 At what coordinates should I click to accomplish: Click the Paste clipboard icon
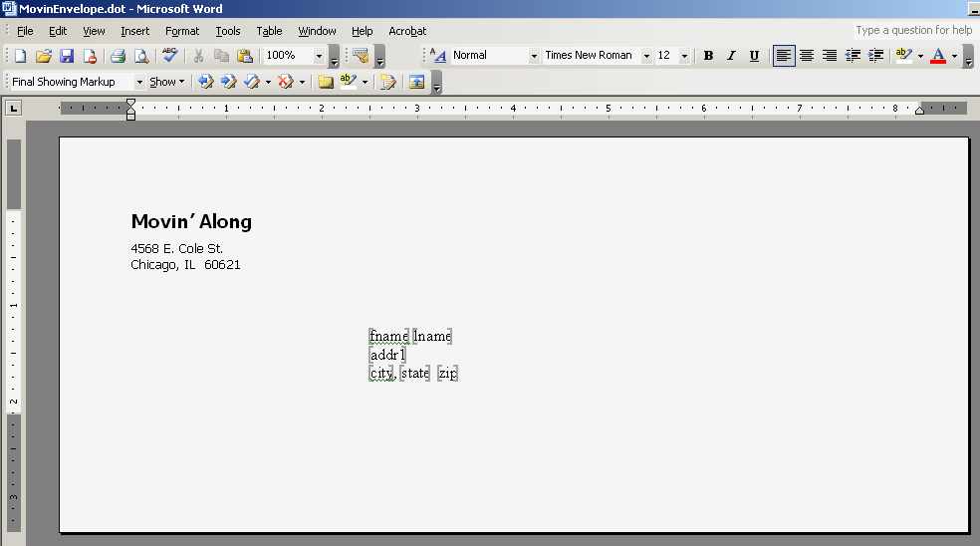pyautogui.click(x=244, y=56)
